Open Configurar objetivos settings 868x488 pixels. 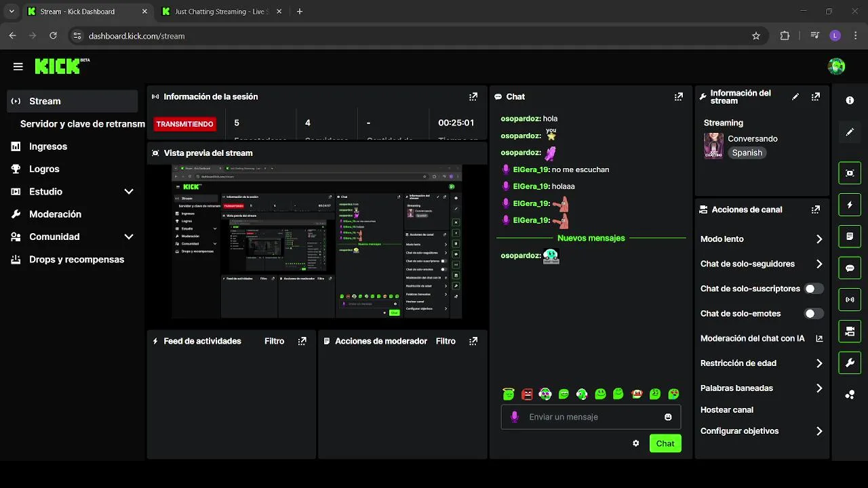pos(762,431)
